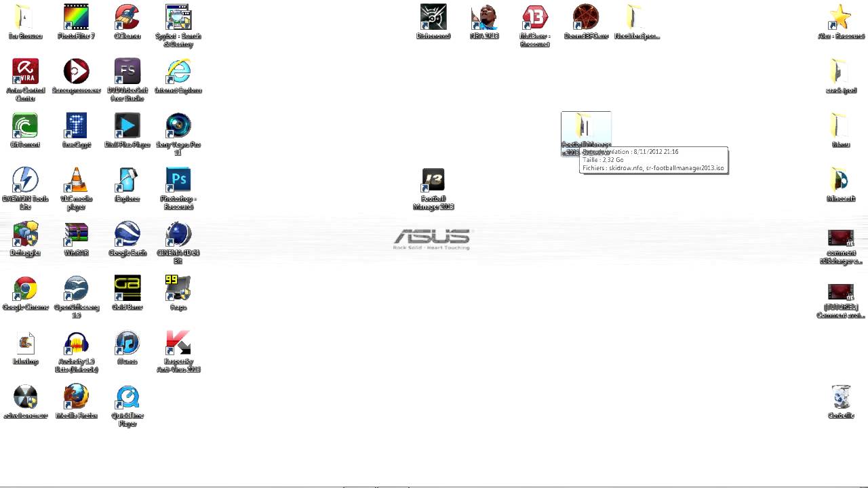Select the Sony Vegas Pro 11 icon
Viewport: 868px width, 488px height.
[178, 125]
